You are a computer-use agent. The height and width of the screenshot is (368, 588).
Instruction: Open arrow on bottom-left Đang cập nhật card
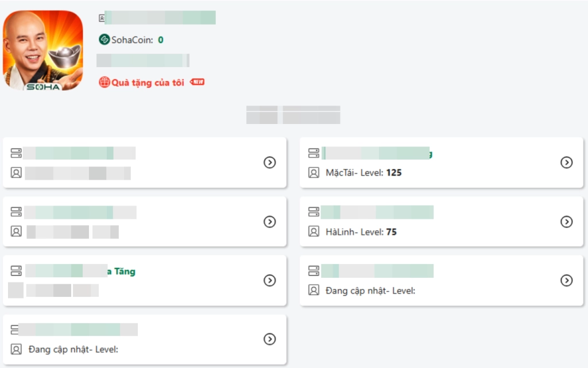click(x=270, y=339)
